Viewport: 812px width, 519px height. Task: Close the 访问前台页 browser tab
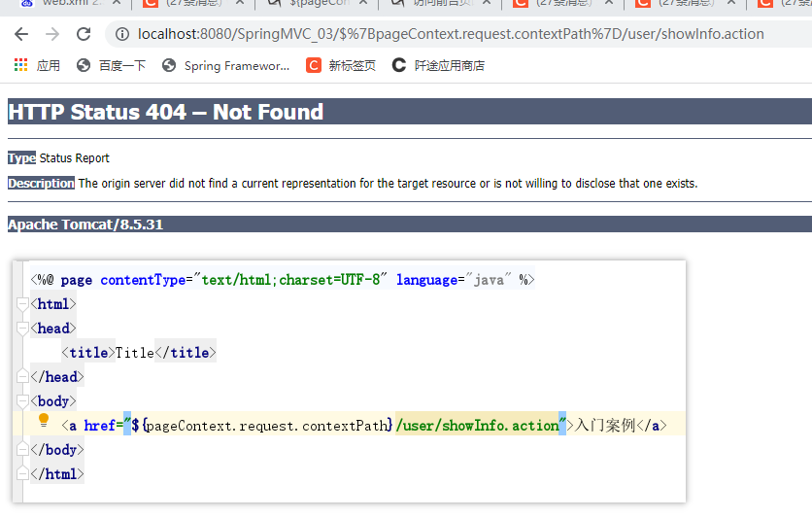click(x=487, y=3)
